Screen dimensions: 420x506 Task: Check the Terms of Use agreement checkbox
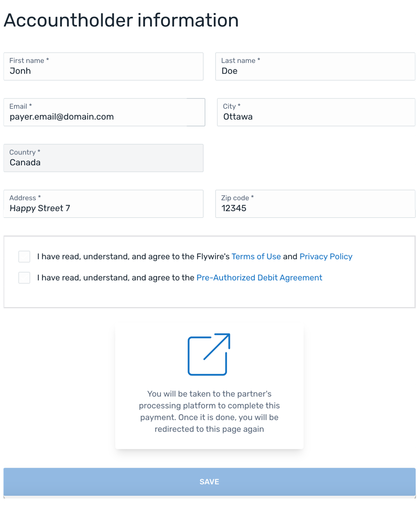click(x=24, y=256)
